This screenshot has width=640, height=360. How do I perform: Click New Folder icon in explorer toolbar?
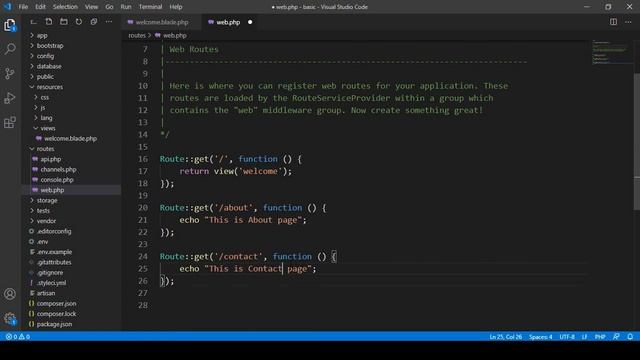point(64,22)
